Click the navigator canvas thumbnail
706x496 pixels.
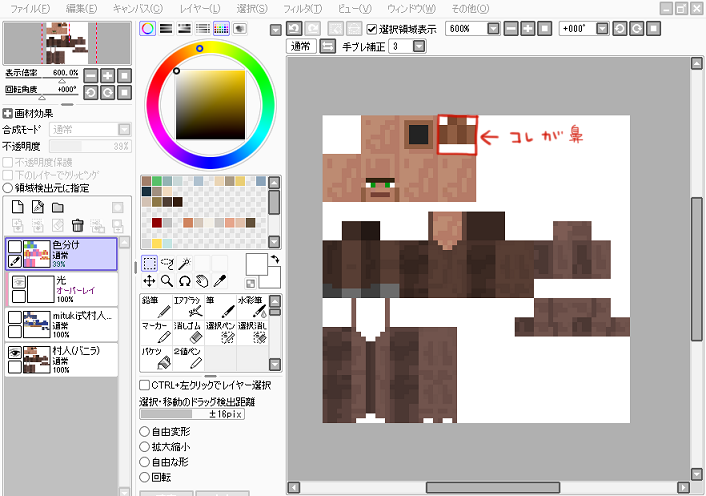pyautogui.click(x=67, y=43)
